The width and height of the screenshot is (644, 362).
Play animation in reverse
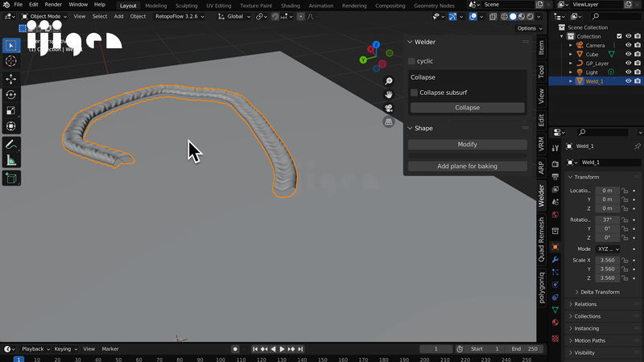[273, 349]
